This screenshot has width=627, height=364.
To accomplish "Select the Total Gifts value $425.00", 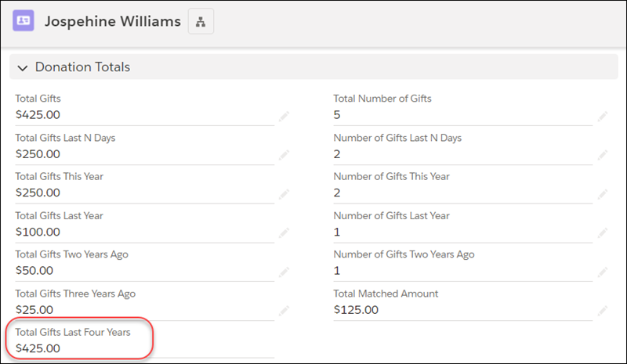I will pyautogui.click(x=38, y=114).
